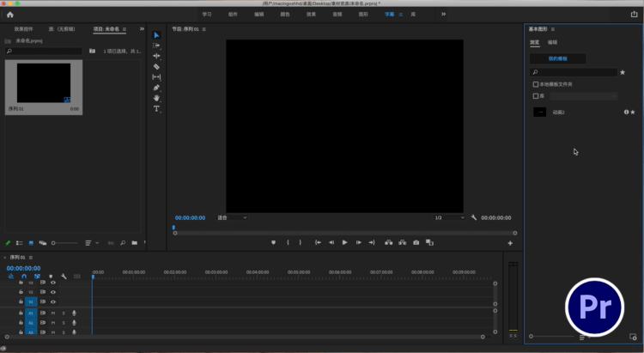The width and height of the screenshot is (644, 353).
Task: Expand the workspace overflow chevron at top
Action: (443, 14)
